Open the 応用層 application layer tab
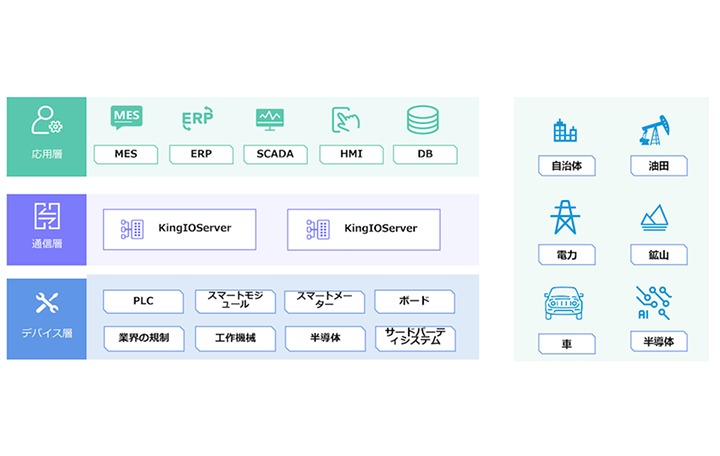The width and height of the screenshot is (720, 456). tap(46, 136)
